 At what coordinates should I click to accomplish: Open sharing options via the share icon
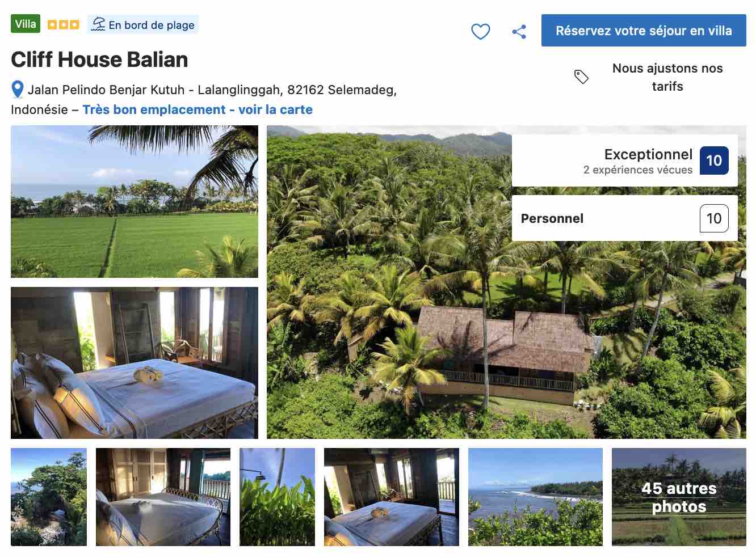518,32
